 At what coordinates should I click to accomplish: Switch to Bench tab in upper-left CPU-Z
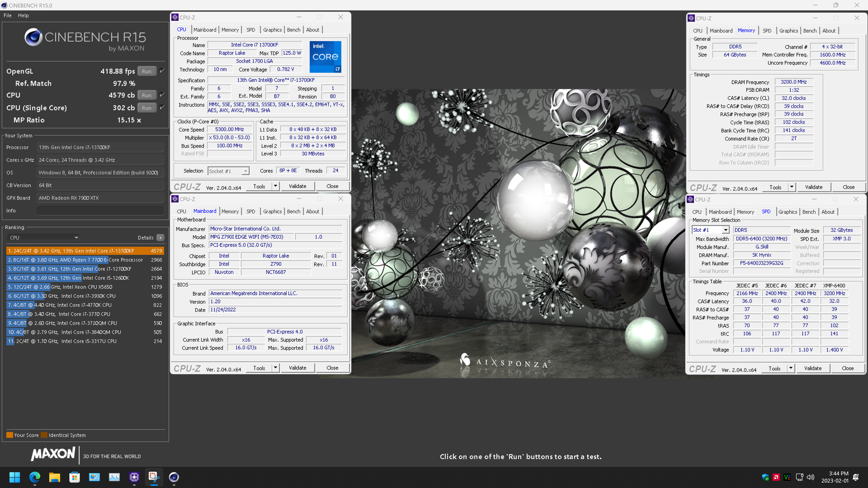(x=293, y=30)
